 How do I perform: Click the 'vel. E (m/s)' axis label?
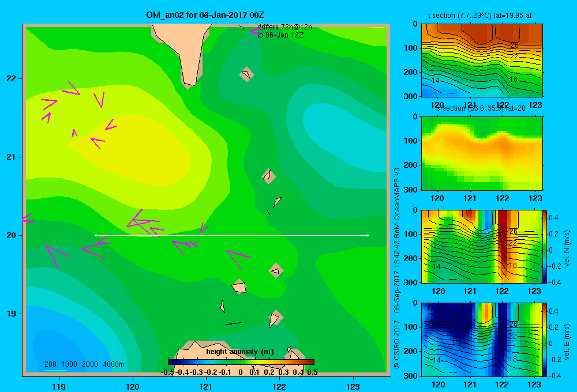coord(567,342)
